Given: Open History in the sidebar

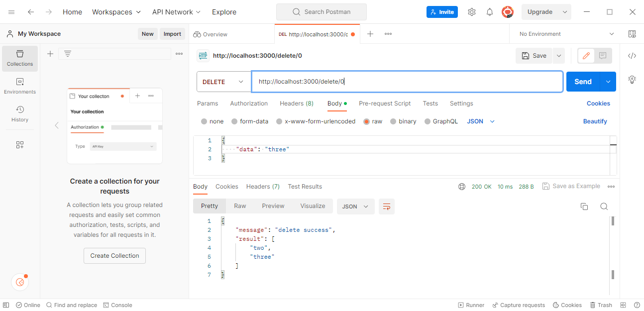Looking at the screenshot, I should coord(20,114).
